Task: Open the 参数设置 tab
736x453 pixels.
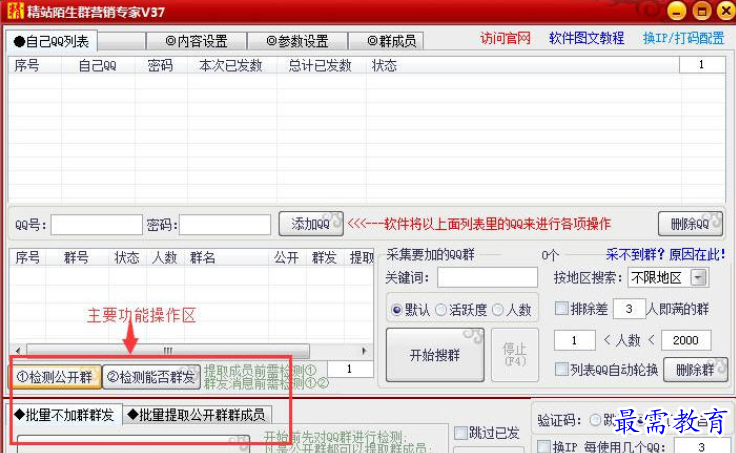Action: tap(297, 41)
